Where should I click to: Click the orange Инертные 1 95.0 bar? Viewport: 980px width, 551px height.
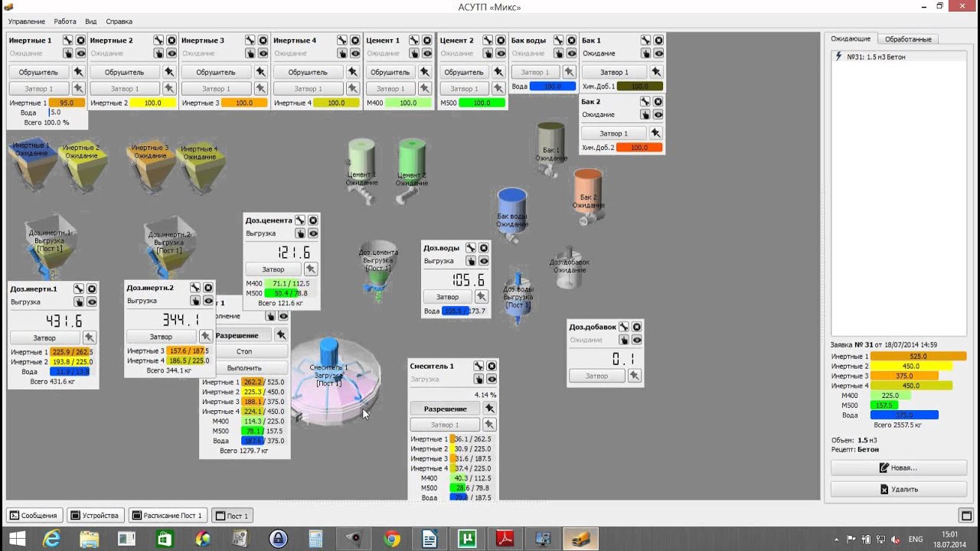coord(67,103)
